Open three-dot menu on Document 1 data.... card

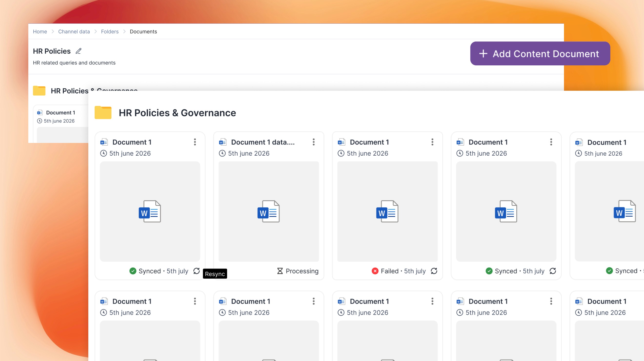tap(313, 142)
